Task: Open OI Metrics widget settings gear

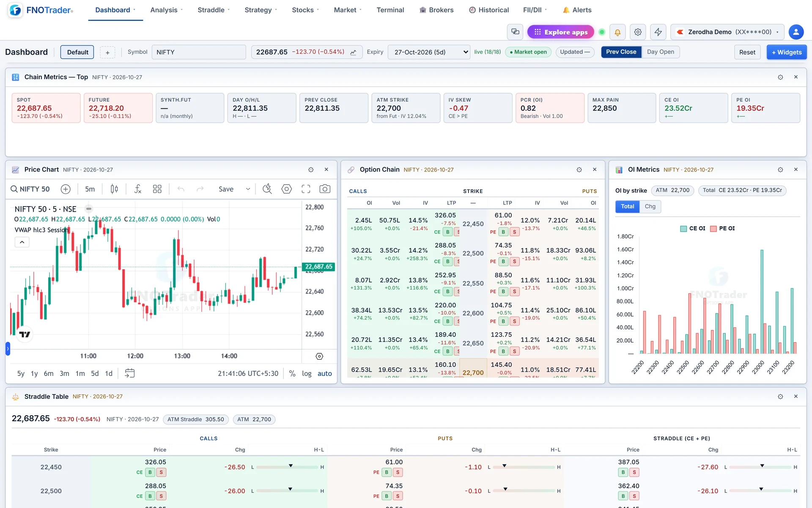Action: [780, 170]
